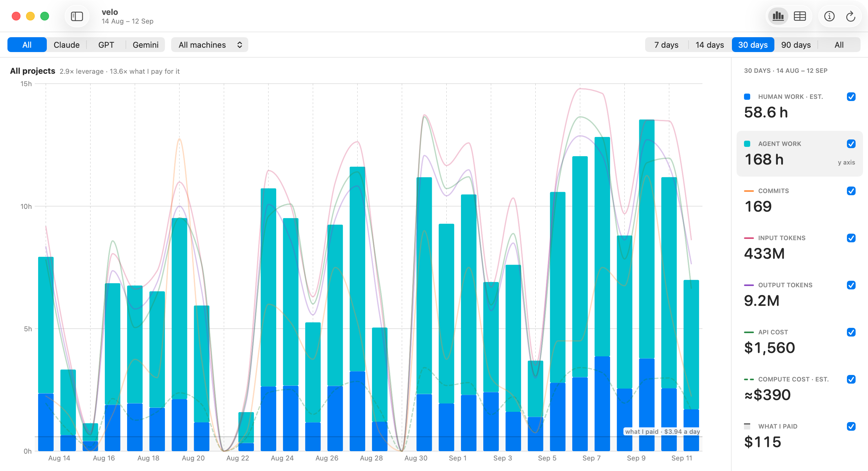The image size is (868, 471).
Task: Click the Aug 22 axis label
Action: click(x=237, y=458)
